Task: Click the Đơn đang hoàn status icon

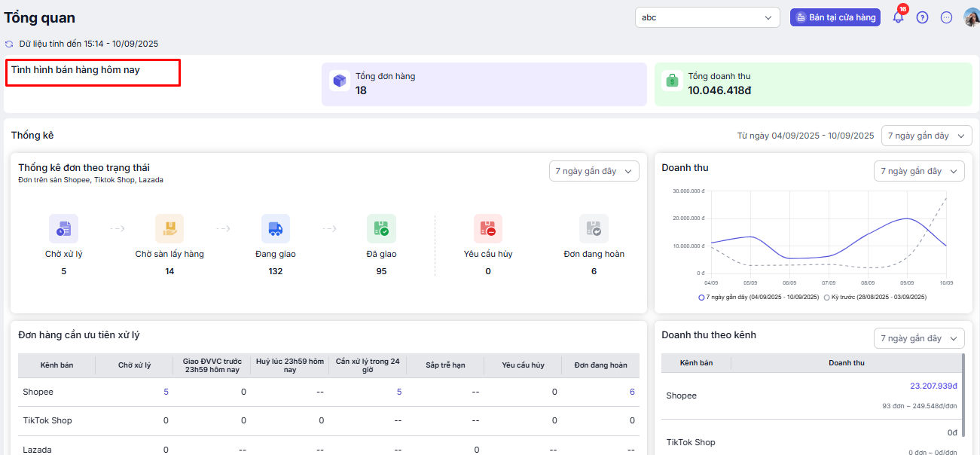Action: [594, 228]
